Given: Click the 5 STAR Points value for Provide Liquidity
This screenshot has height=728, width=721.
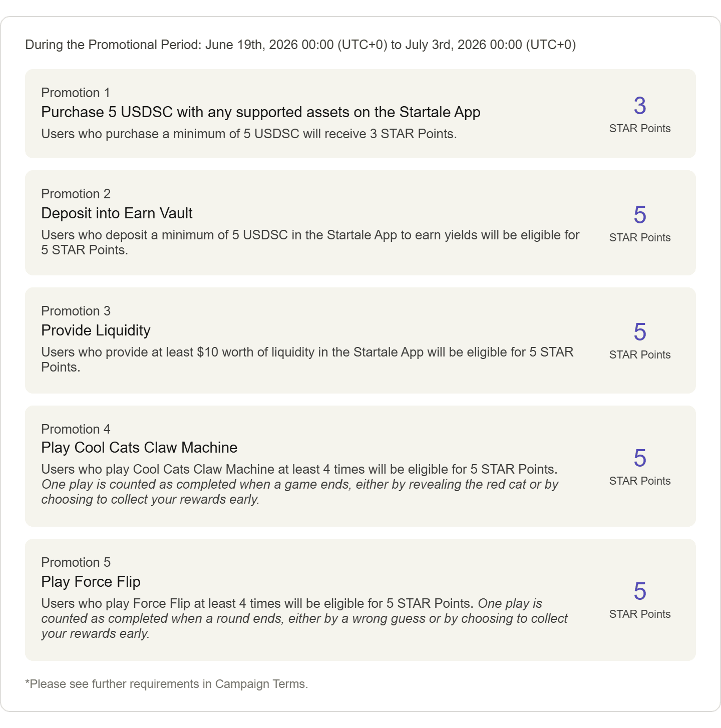Looking at the screenshot, I should pyautogui.click(x=640, y=341).
